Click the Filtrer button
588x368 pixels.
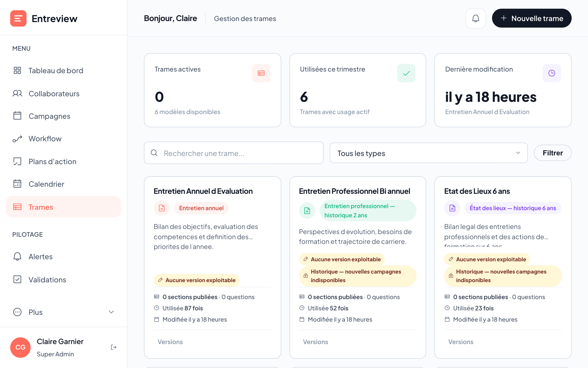click(x=552, y=153)
